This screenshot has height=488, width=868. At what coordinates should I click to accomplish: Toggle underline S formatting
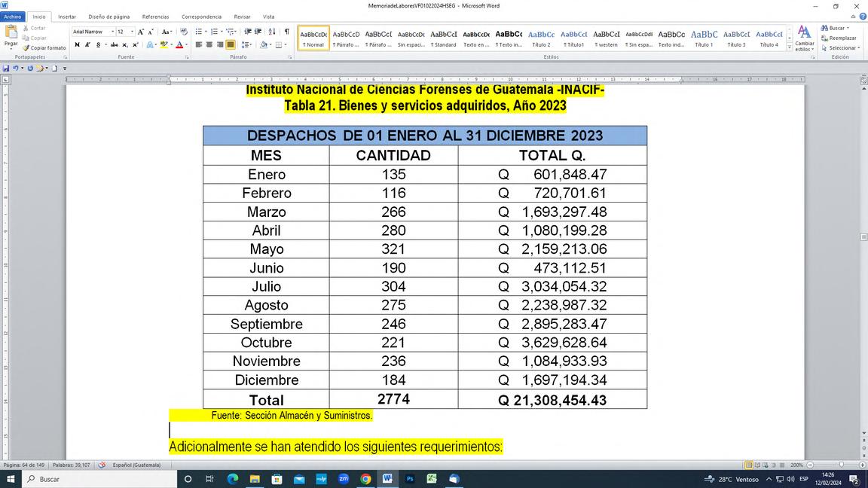(x=99, y=45)
